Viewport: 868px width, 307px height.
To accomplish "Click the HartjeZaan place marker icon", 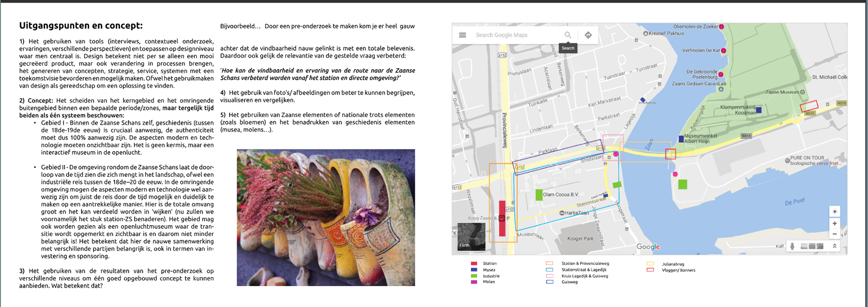I will click(x=562, y=213).
